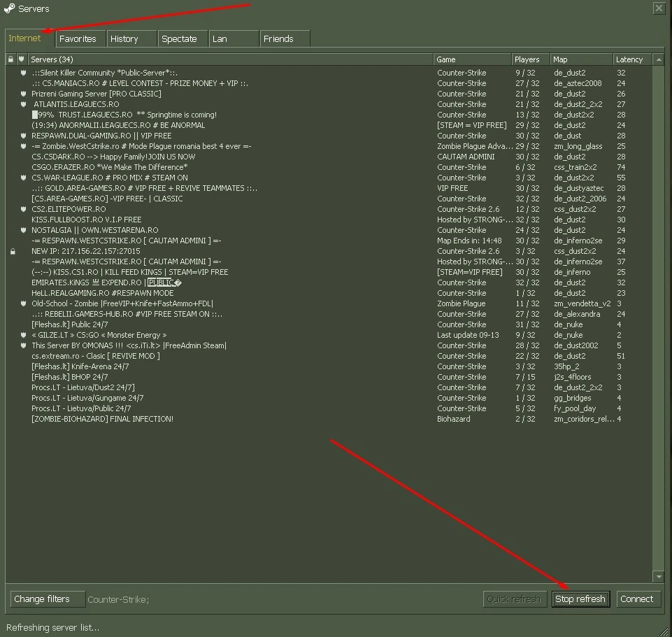This screenshot has height=637, width=672.
Task: Click the shield icon beside This Server BY OMONAS
Action: [x=24, y=345]
